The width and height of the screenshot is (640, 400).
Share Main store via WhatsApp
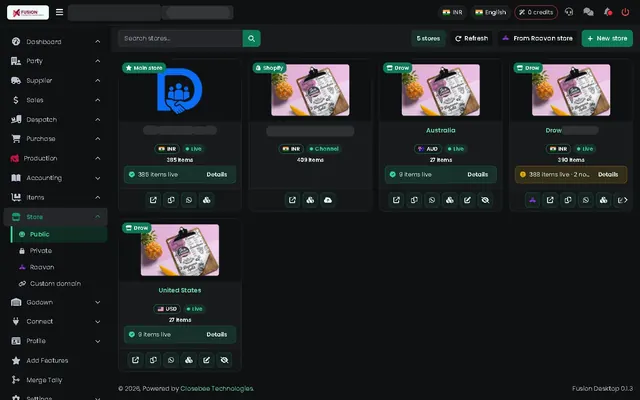tap(189, 200)
